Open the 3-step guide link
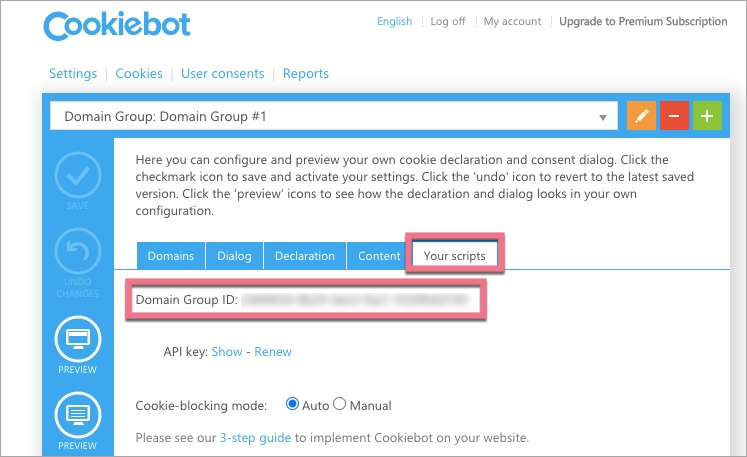 pos(254,438)
